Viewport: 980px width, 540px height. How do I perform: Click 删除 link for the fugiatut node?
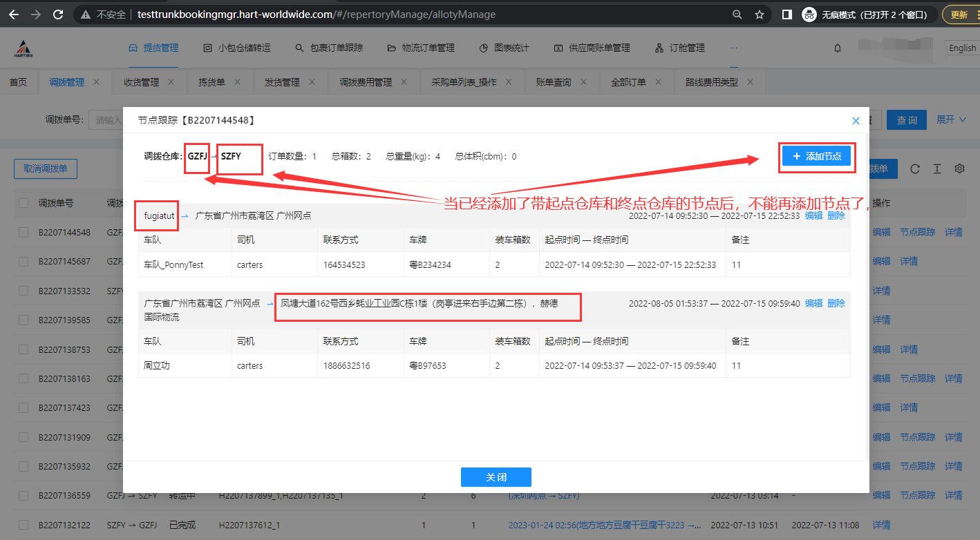(836, 215)
